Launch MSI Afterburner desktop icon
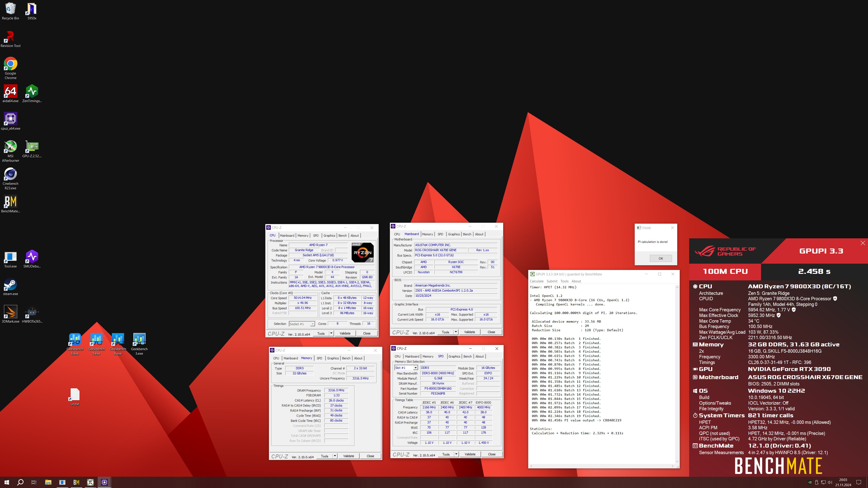 click(10, 151)
